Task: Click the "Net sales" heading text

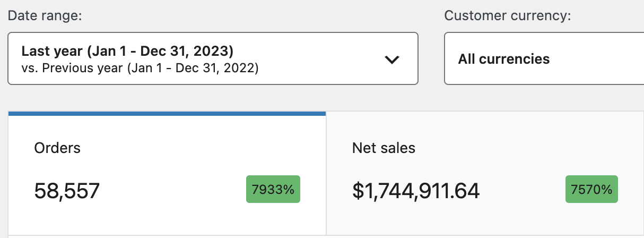Action: click(x=384, y=148)
